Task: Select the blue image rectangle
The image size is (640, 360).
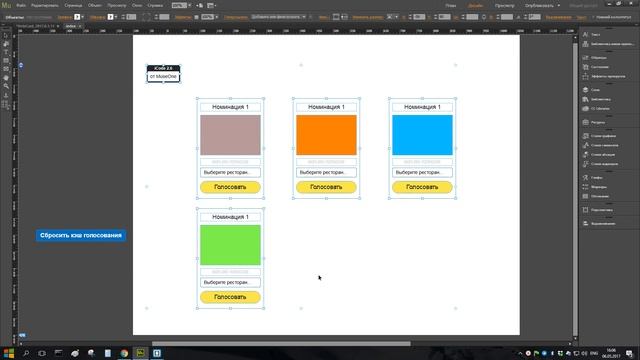Action: pos(422,135)
